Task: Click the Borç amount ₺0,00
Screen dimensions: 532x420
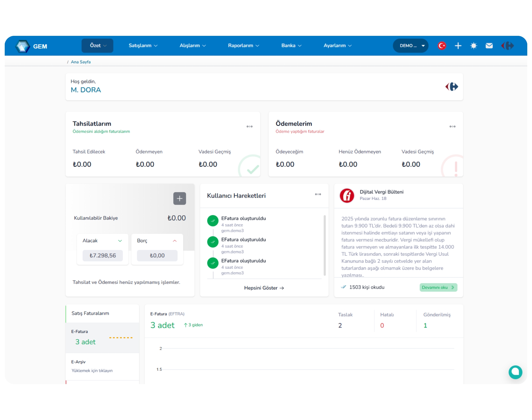Action: [x=157, y=255]
